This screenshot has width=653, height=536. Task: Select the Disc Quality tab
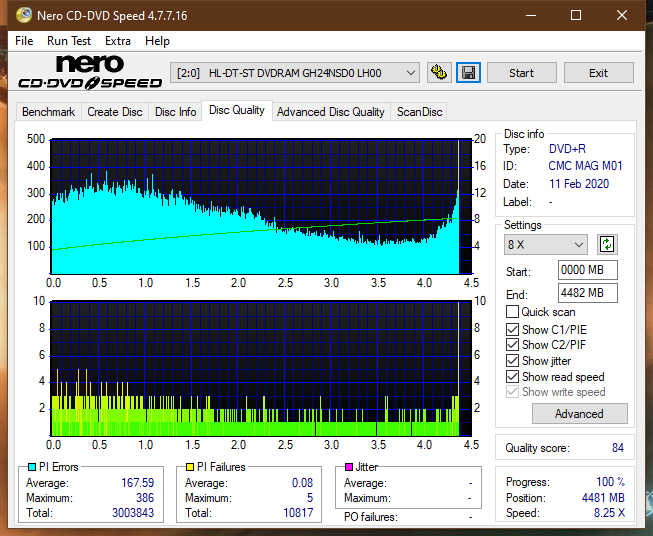pyautogui.click(x=237, y=110)
